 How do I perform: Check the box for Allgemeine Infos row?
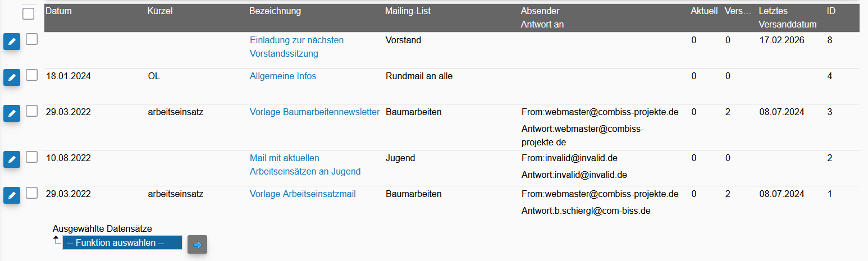[x=32, y=75]
